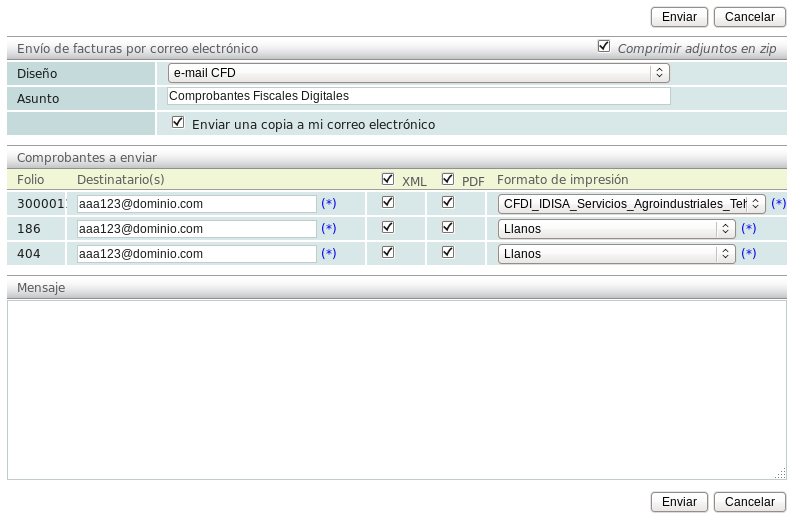
Task: Click the top Cancelar button
Action: coord(749,17)
